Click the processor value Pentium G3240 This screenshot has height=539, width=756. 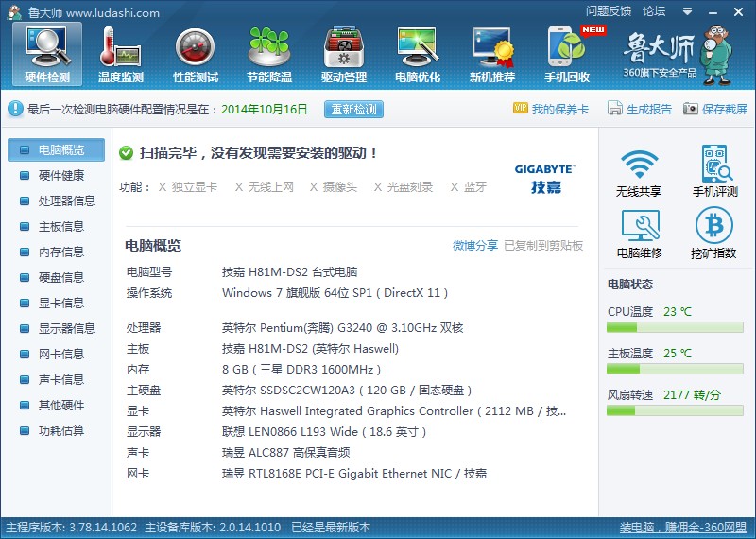[x=343, y=328]
